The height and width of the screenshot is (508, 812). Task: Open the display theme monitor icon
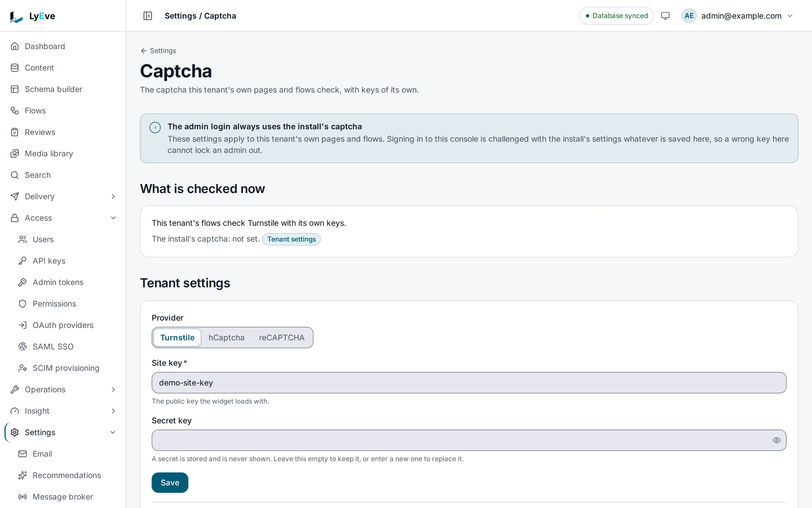click(665, 16)
